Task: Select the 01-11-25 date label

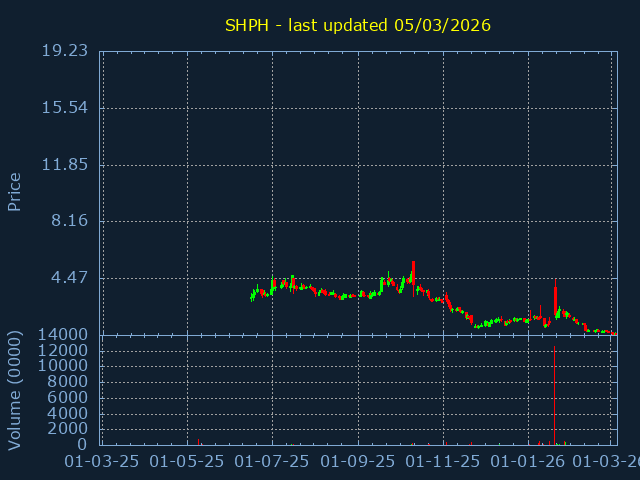Action: [443, 461]
